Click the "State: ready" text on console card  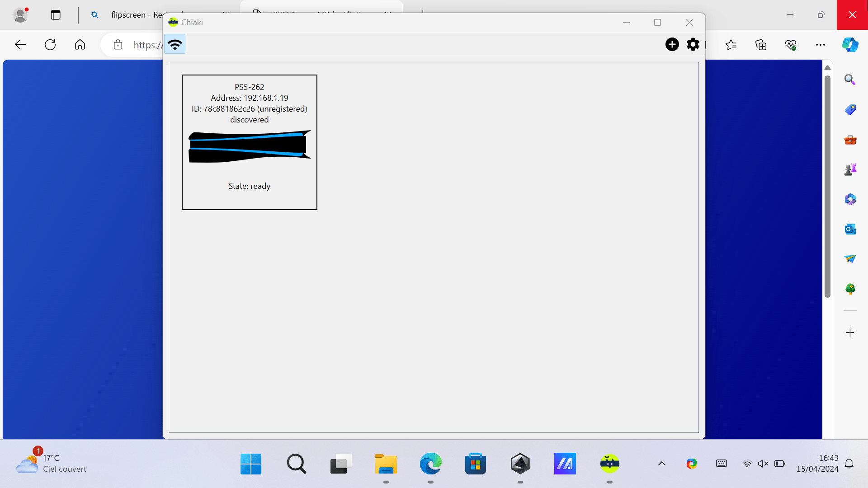click(250, 186)
